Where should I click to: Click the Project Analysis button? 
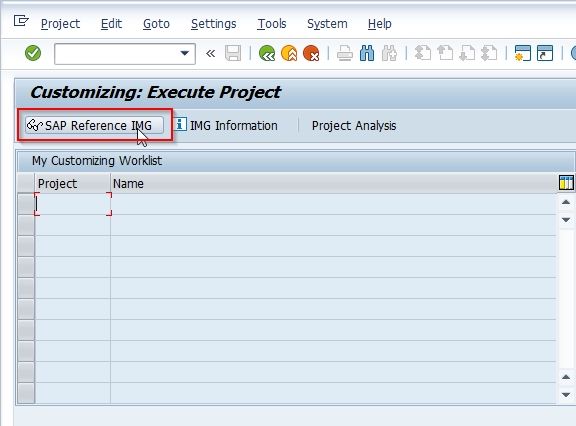(x=354, y=126)
